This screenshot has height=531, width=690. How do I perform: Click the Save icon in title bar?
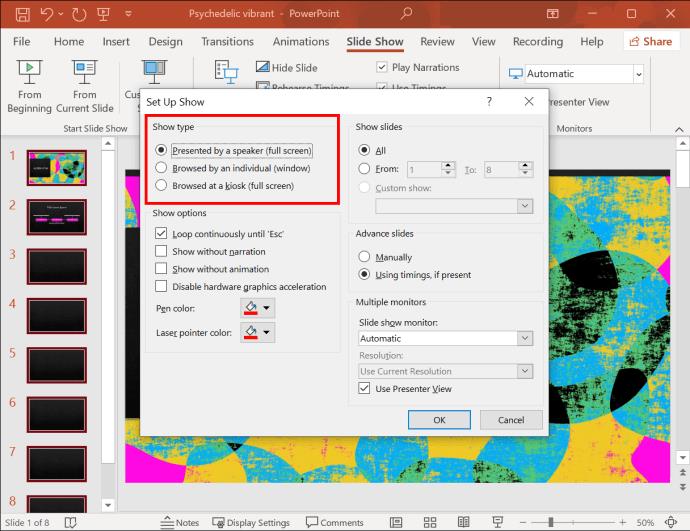point(22,14)
